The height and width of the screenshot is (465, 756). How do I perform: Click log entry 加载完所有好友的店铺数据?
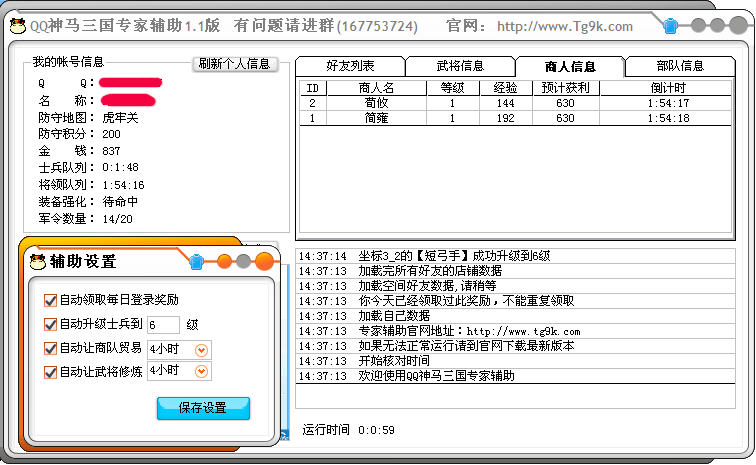[x=515, y=271]
